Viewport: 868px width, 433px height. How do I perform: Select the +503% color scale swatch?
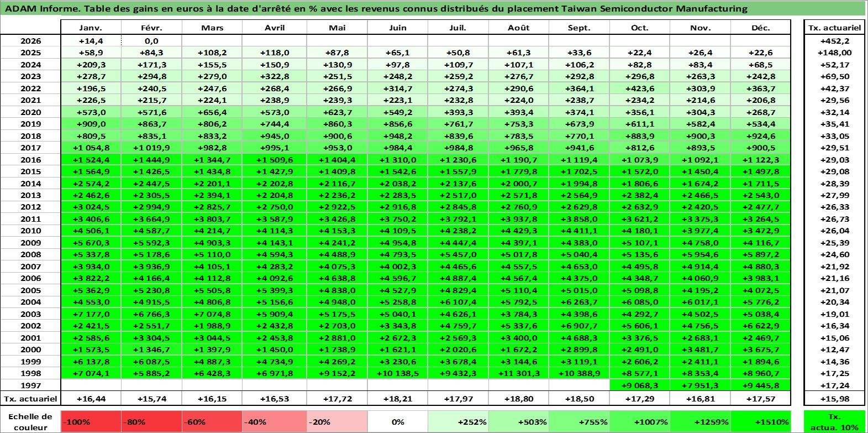tap(518, 421)
